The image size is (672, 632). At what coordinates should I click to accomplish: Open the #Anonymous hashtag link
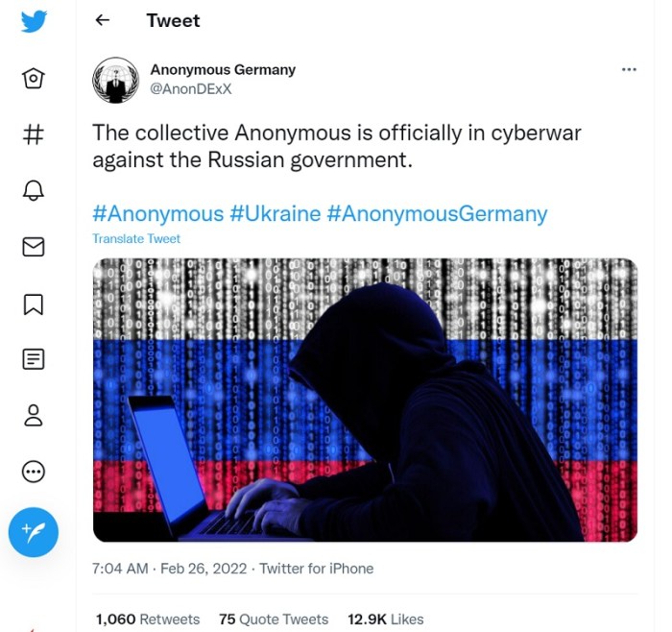click(157, 213)
